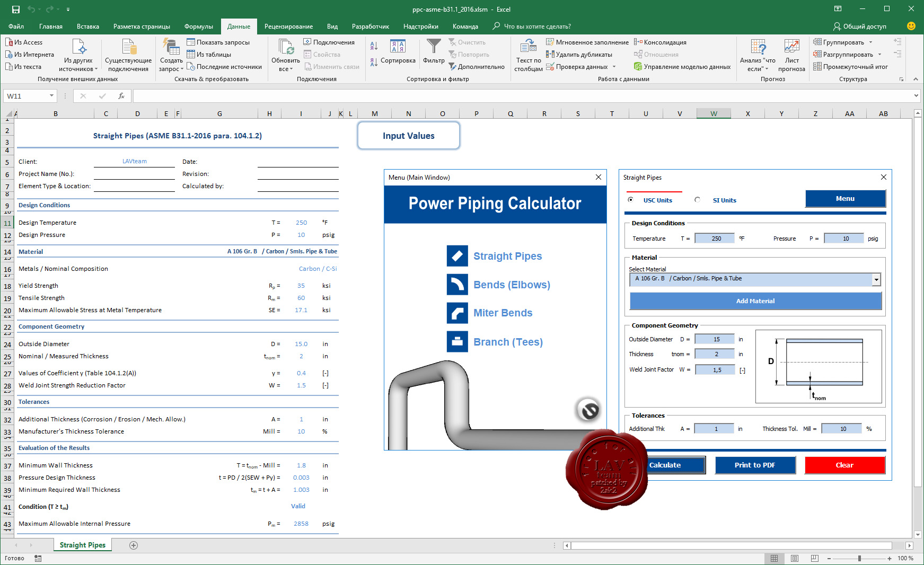Open Connections (Подключения) in ribbon
The height and width of the screenshot is (565, 924).
(x=329, y=42)
